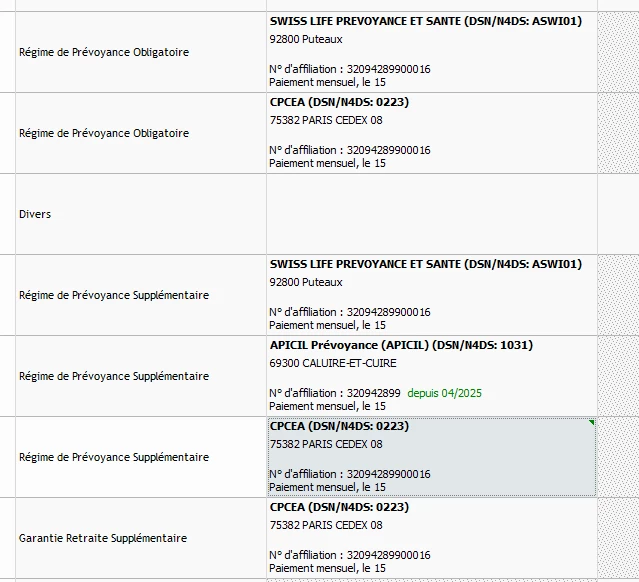
Task: Select SWISS LIFE cell in Prévoyance Supplémentaire row
Action: click(x=431, y=294)
